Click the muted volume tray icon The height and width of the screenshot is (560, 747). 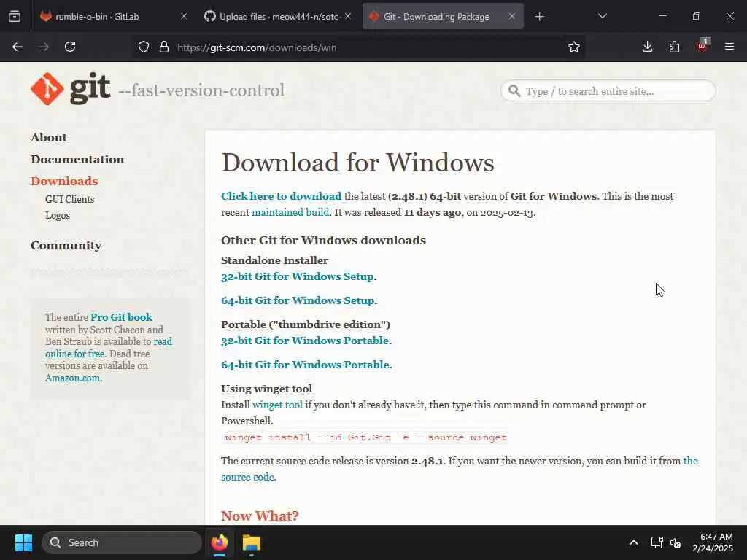pos(675,542)
